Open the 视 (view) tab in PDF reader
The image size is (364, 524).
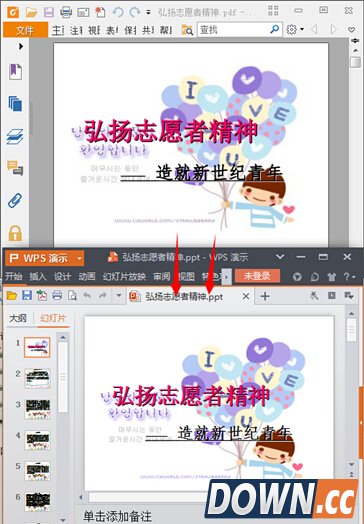94,30
